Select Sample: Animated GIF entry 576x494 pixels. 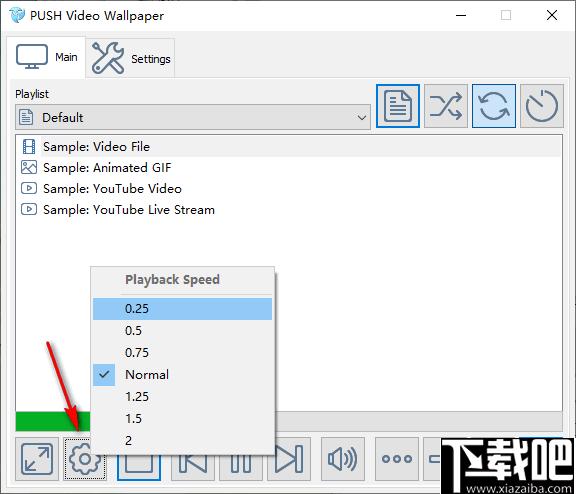pyautogui.click(x=289, y=167)
